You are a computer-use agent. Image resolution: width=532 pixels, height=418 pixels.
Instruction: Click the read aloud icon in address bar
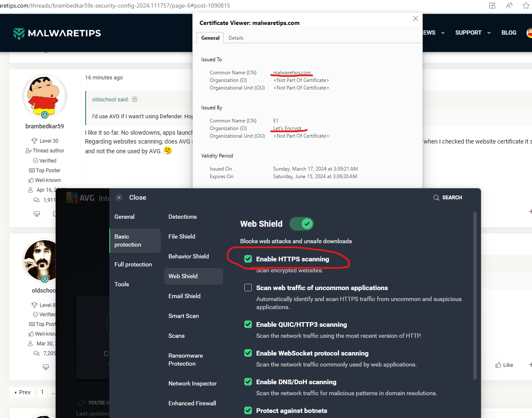click(509, 5)
